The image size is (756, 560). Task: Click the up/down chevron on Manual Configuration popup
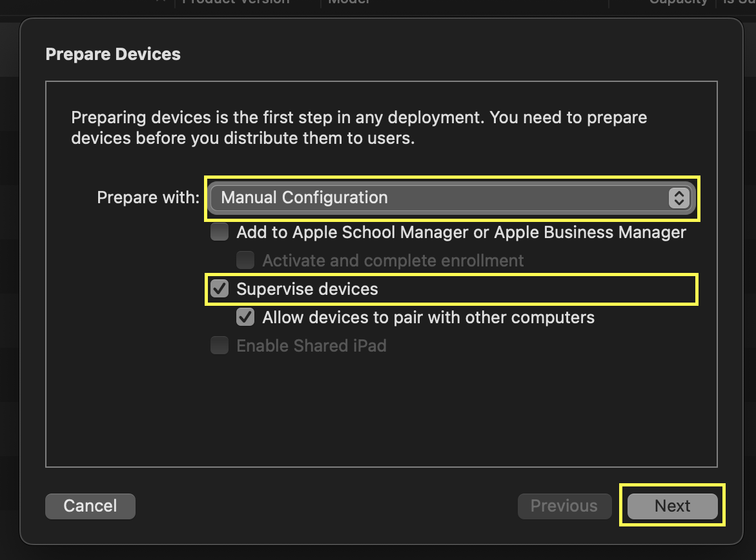[679, 198]
